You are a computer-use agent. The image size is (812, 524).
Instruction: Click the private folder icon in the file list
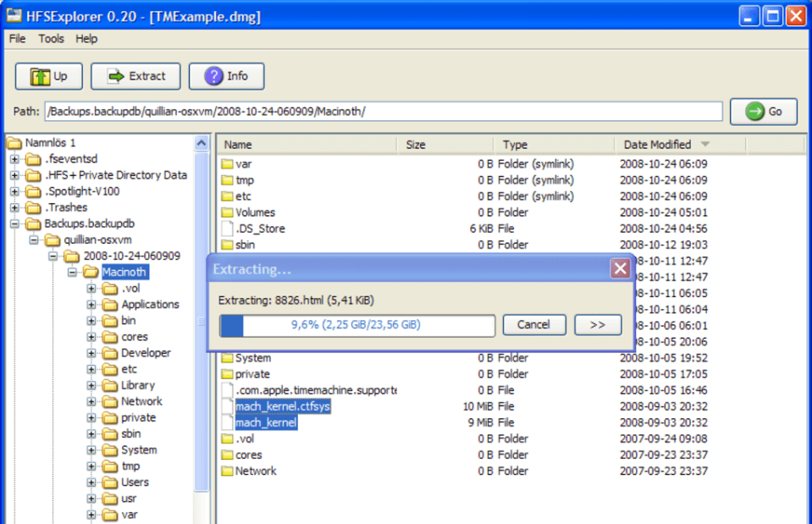pos(227,374)
